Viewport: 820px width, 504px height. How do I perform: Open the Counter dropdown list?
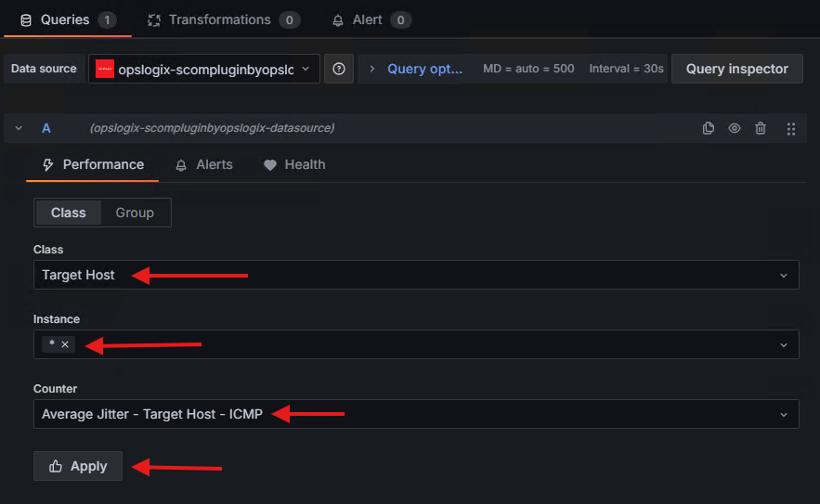point(416,414)
